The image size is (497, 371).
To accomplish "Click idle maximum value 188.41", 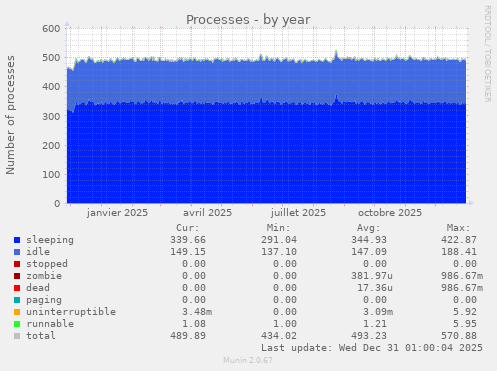I will tap(459, 252).
